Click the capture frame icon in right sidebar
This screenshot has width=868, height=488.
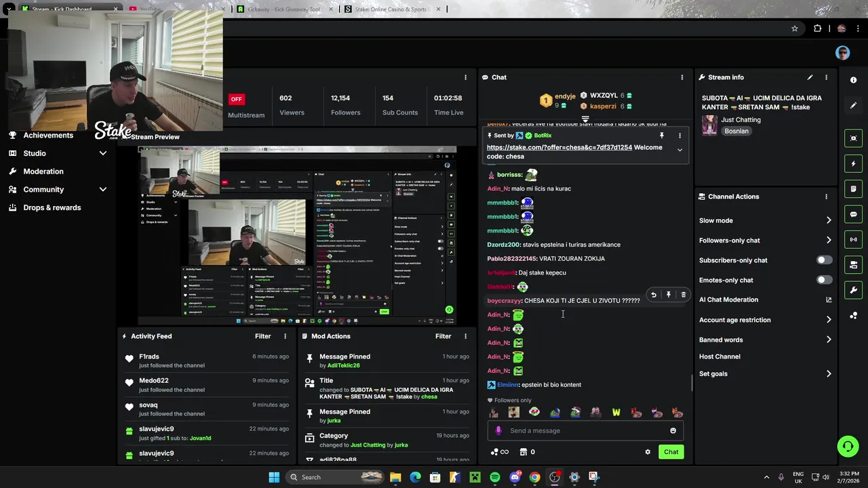click(x=854, y=138)
